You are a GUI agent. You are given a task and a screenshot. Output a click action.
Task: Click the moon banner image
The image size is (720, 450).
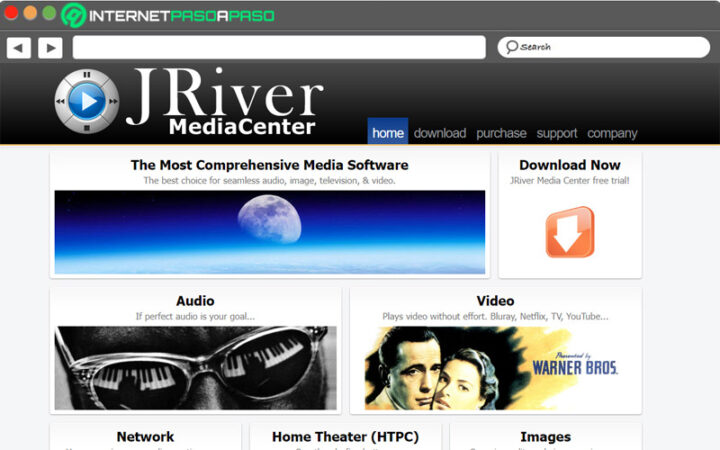tap(269, 232)
